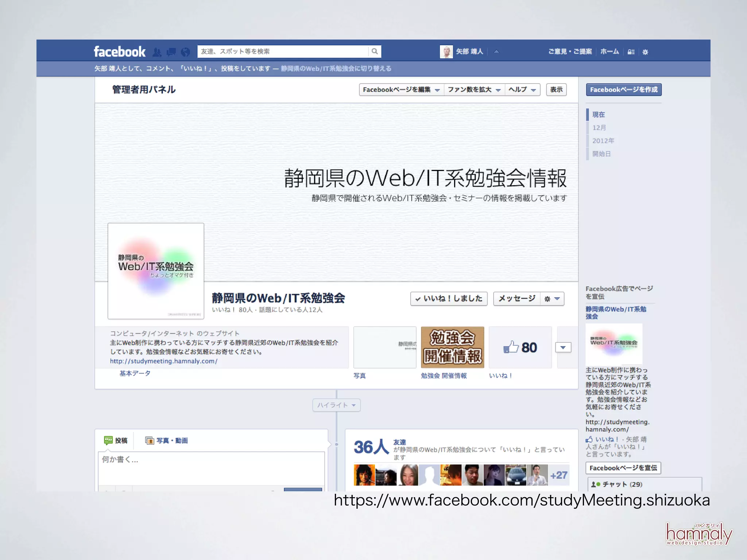747x560 pixels.
Task: Select 開始日 in timeline navigation
Action: [601, 154]
